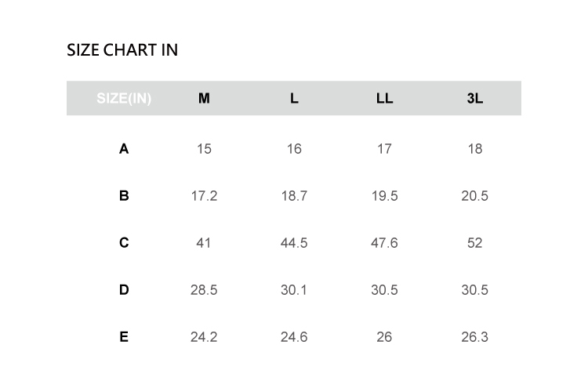588x392 pixels.
Task: Click the row label A
Action: 124,148
